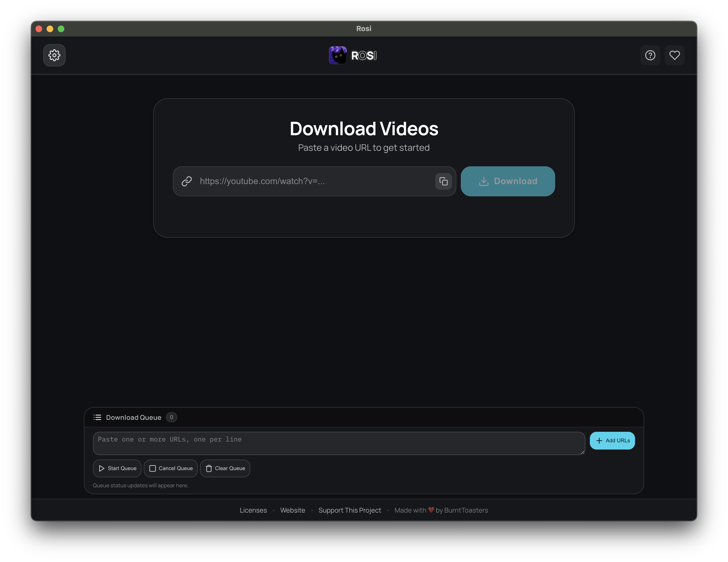Click the help question mark icon
This screenshot has height=562, width=728.
650,55
